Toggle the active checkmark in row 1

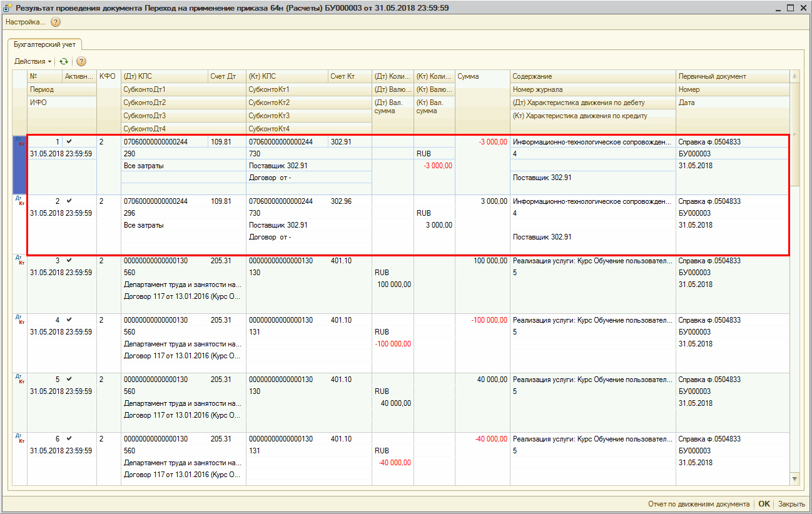point(69,141)
